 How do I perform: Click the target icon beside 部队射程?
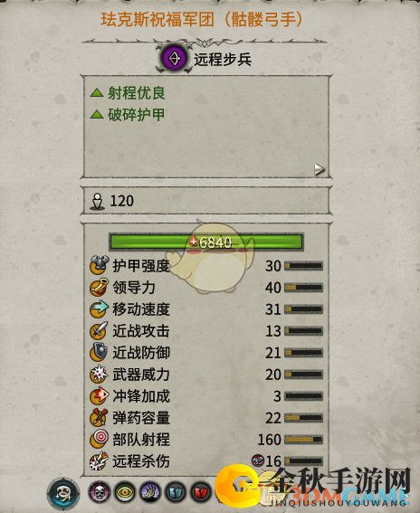pyautogui.click(x=99, y=439)
